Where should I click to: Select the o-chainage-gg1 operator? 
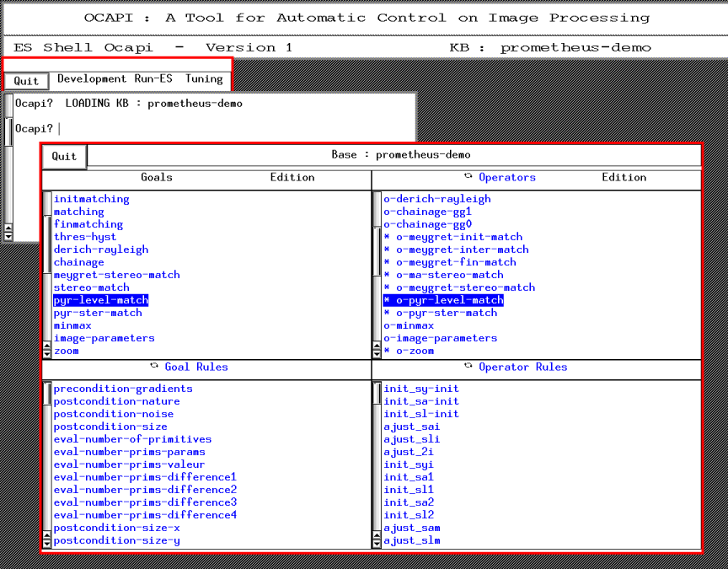(427, 212)
